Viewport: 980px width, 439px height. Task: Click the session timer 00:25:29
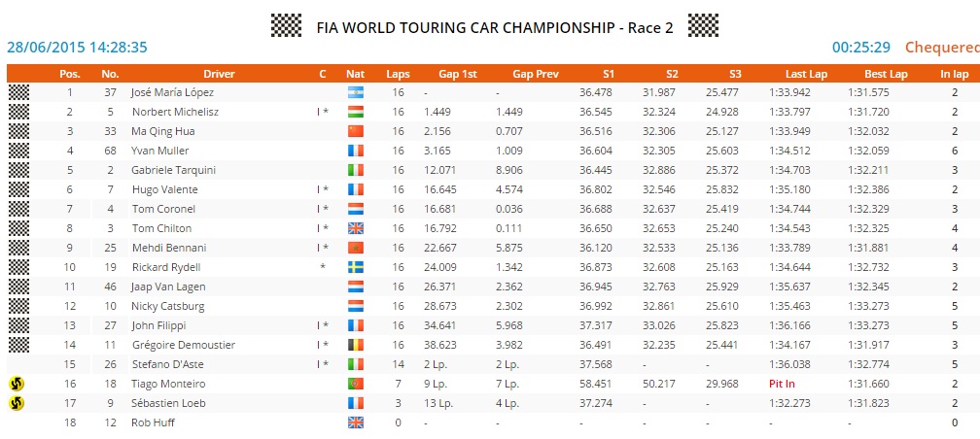click(861, 47)
